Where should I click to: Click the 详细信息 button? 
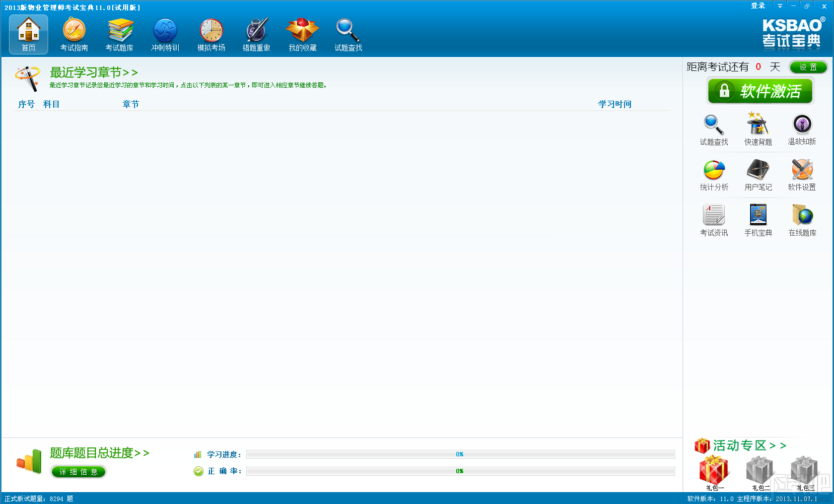point(78,472)
